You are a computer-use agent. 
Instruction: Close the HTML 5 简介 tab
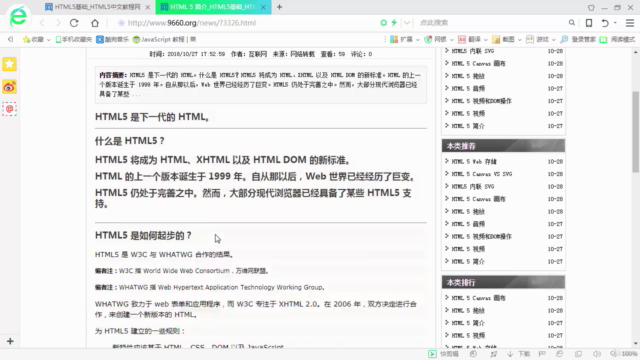coord(263,7)
